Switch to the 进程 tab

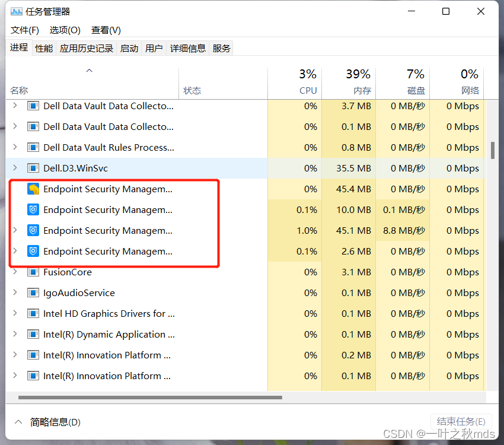19,47
